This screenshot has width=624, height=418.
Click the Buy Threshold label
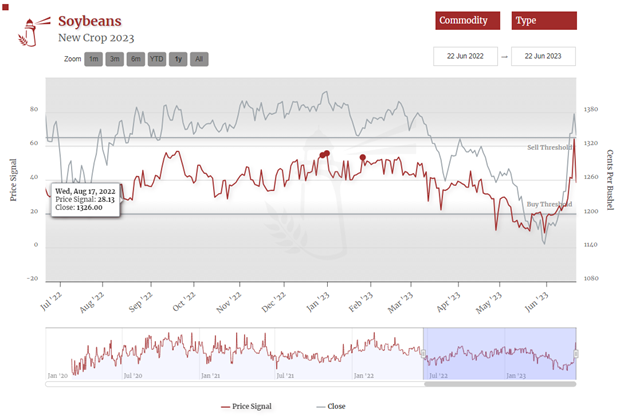point(549,204)
